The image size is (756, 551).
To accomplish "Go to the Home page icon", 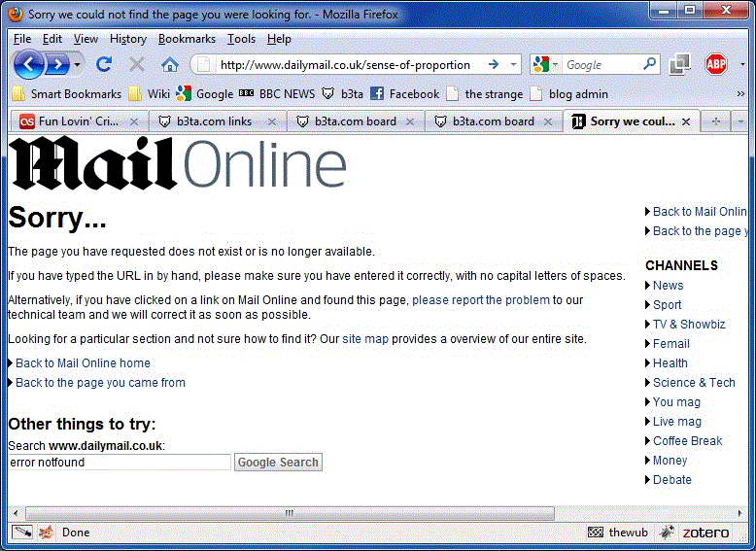I will (x=170, y=64).
